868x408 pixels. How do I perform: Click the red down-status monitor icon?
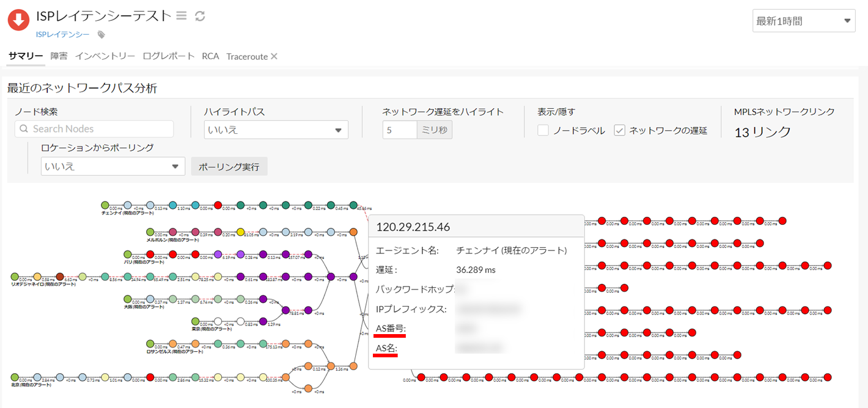tap(19, 20)
